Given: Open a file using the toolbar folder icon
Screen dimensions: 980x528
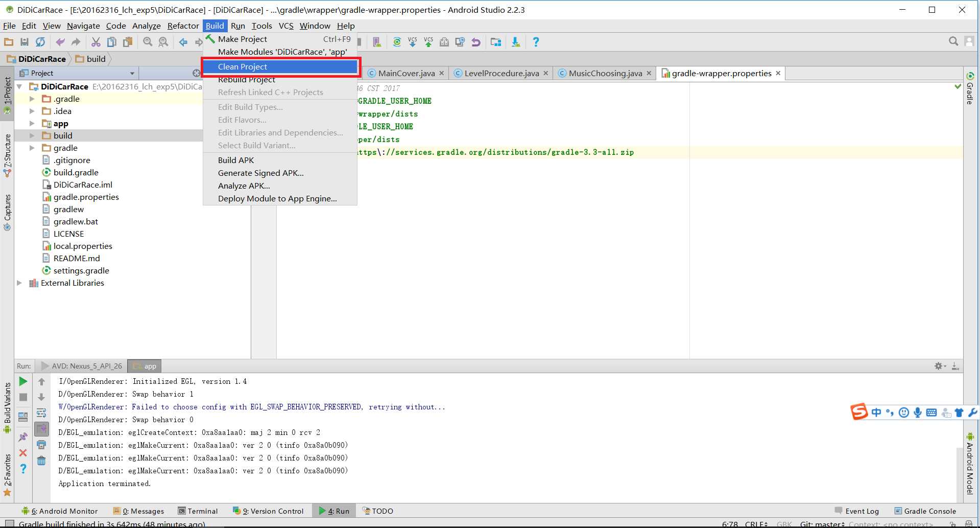Looking at the screenshot, I should point(9,42).
